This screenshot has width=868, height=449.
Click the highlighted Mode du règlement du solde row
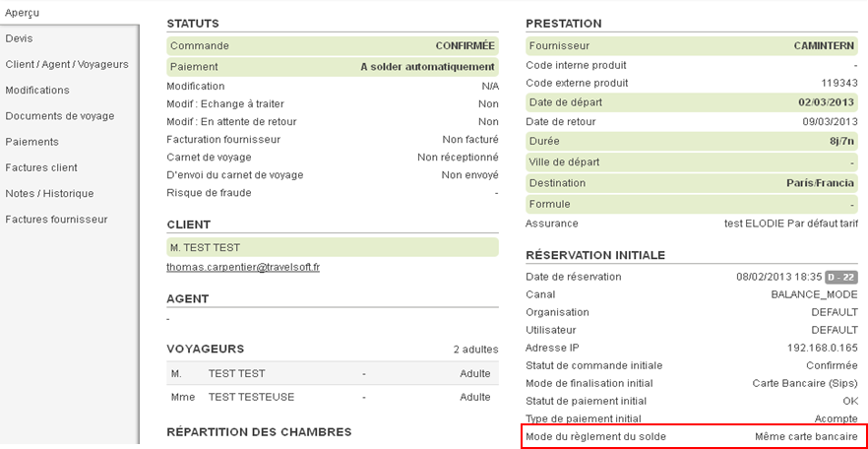point(693,436)
